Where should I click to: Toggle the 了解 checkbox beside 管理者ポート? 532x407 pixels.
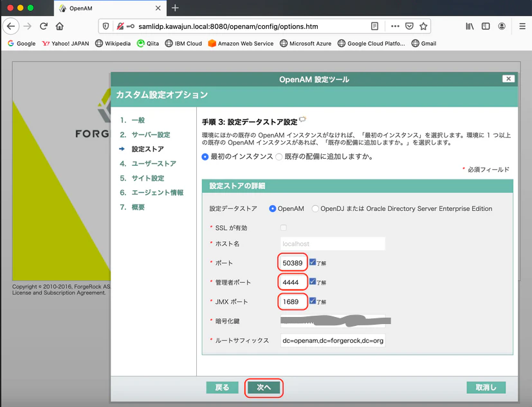point(313,281)
